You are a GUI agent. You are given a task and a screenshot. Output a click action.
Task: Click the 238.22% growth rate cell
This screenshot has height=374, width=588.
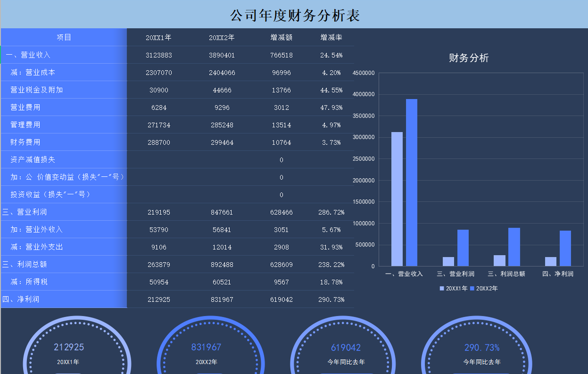pyautogui.click(x=331, y=265)
